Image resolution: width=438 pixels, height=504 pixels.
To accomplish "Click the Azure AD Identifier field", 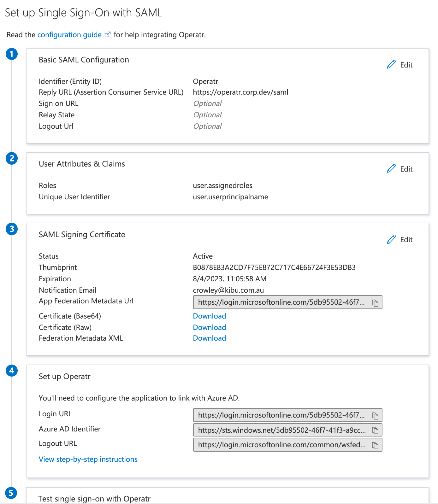I will pos(287,430).
